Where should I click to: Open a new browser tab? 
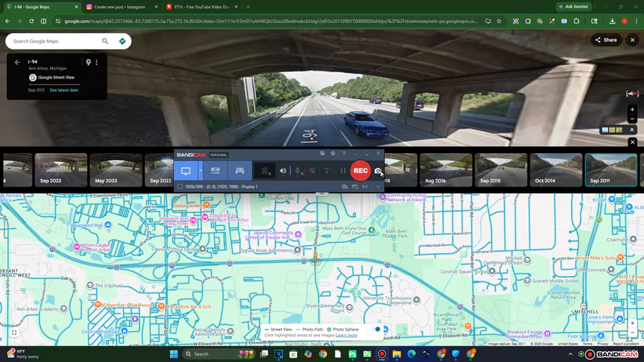pos(248,7)
